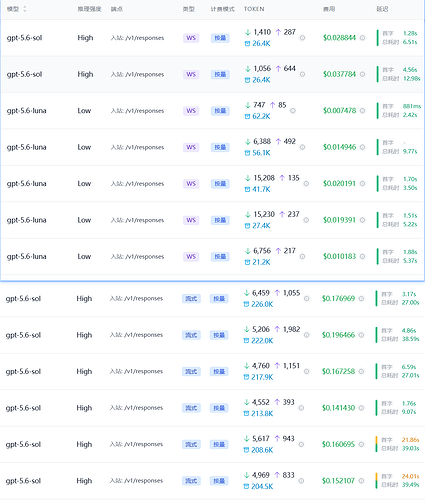Select the cost value $0.160695
425x500 pixels.
click(x=338, y=444)
